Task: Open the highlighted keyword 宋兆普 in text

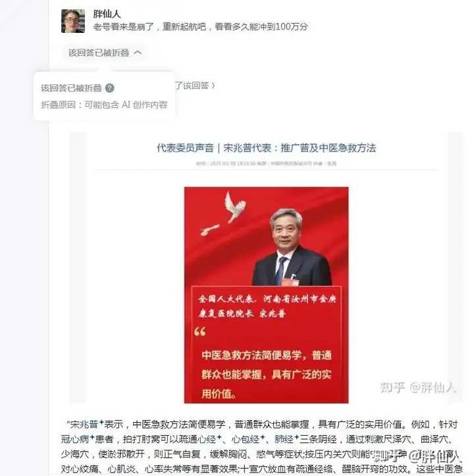Action: coord(84,424)
